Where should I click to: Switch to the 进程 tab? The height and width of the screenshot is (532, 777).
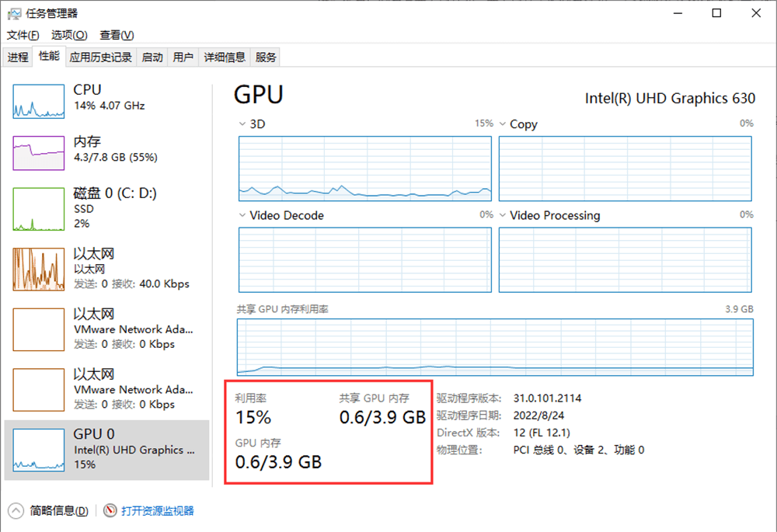click(x=18, y=57)
